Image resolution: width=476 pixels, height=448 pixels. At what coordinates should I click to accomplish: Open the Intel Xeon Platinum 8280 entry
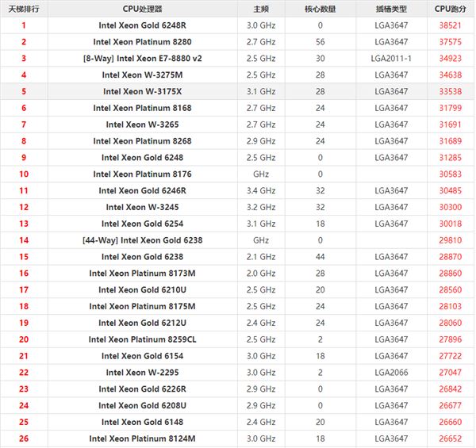142,42
